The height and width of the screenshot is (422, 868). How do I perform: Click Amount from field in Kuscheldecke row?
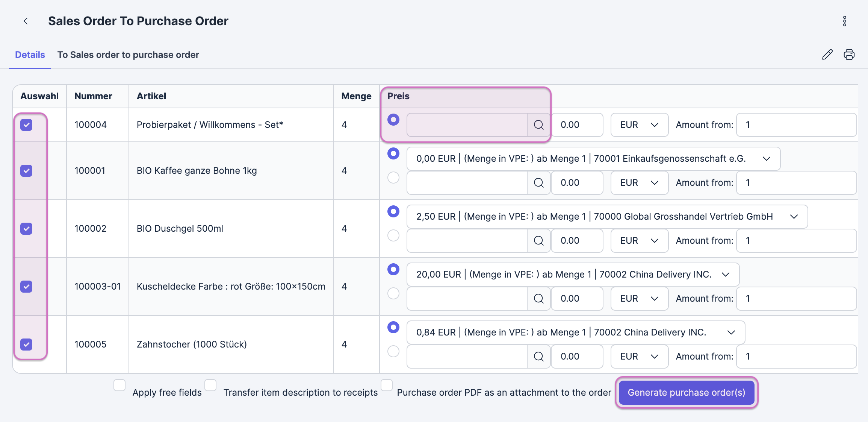coord(796,299)
